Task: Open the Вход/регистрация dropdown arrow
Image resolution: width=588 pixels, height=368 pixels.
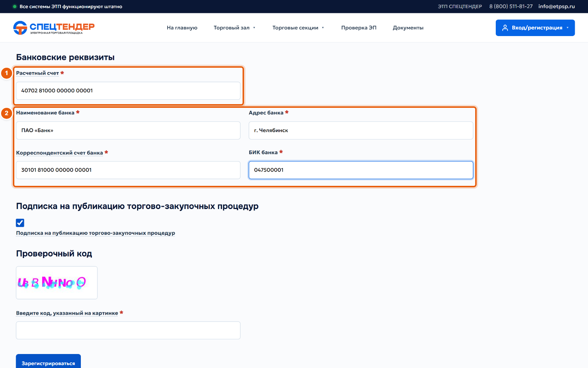Action: click(x=567, y=28)
